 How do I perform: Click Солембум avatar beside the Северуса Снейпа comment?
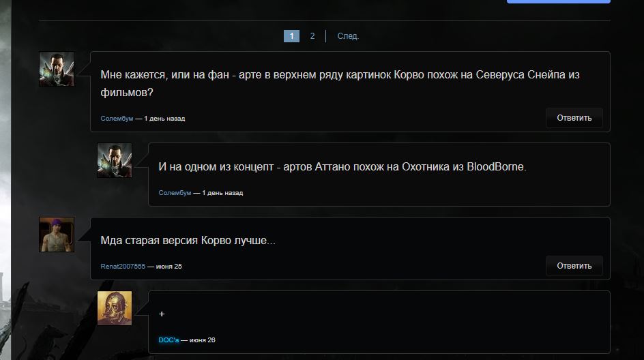57,69
